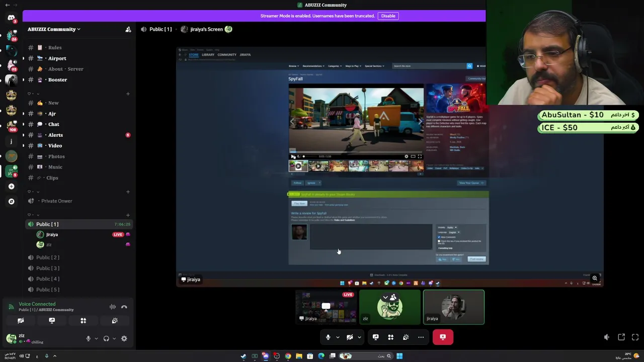The height and width of the screenshot is (362, 644).
Task: Open Microsoft Edge from the taskbar
Action: (321, 356)
